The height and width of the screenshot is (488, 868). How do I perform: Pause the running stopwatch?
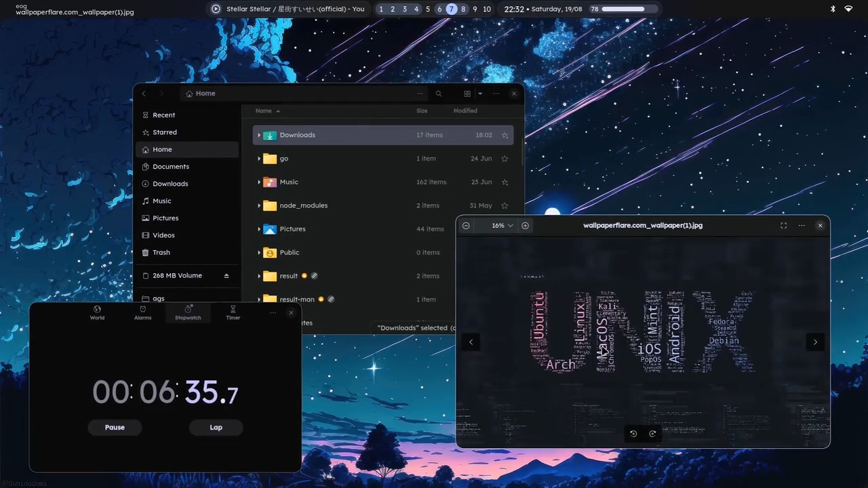pyautogui.click(x=115, y=428)
